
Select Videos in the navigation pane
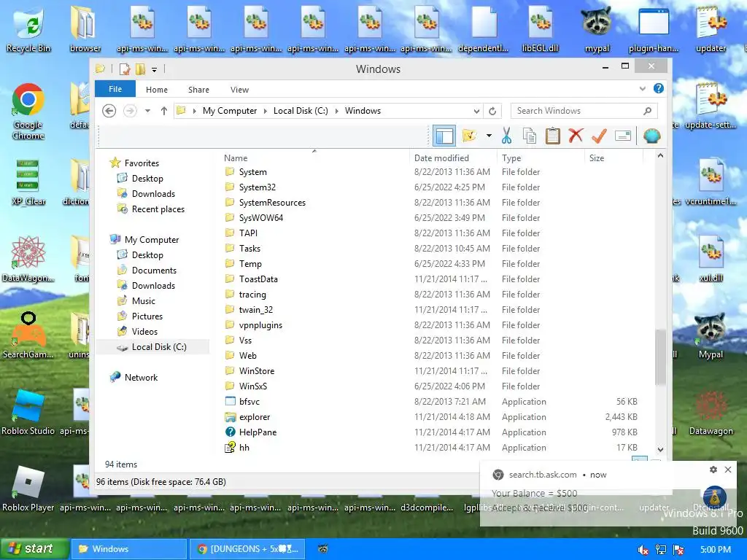(144, 332)
